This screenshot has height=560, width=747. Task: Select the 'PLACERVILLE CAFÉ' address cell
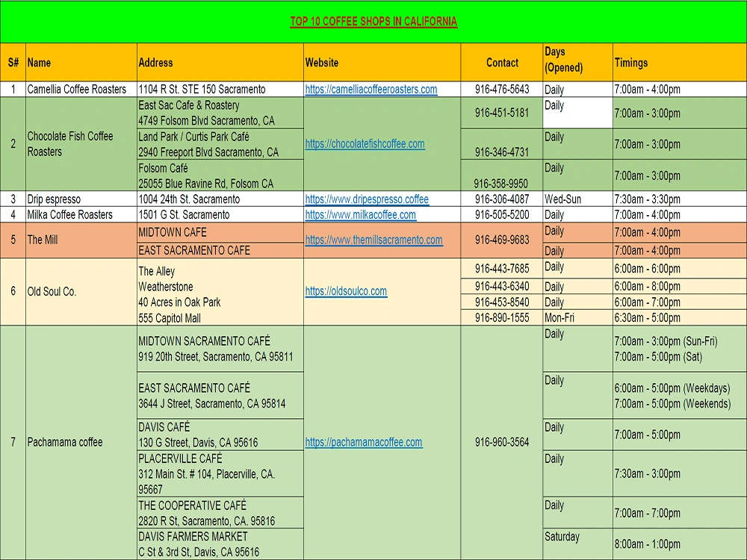[220, 474]
